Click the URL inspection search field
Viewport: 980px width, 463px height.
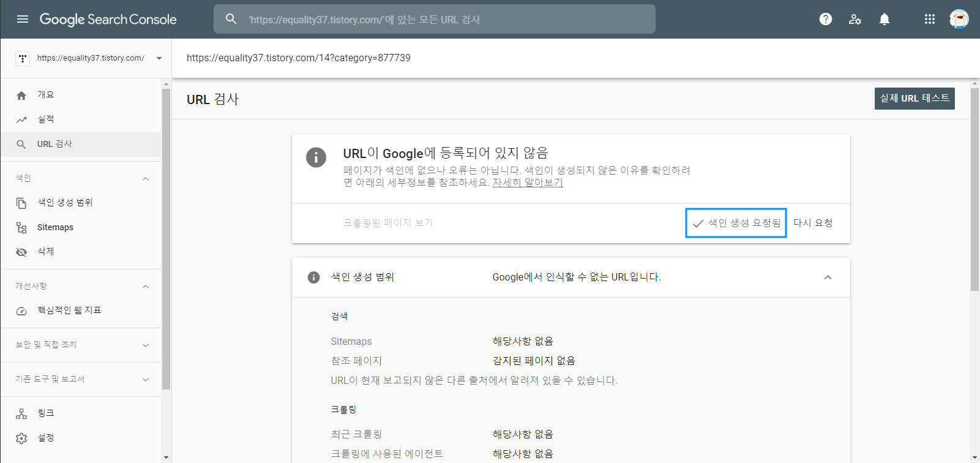(x=435, y=19)
